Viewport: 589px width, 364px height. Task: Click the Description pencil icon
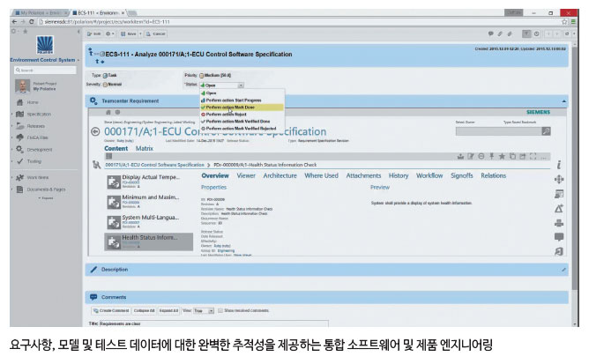[93, 270]
